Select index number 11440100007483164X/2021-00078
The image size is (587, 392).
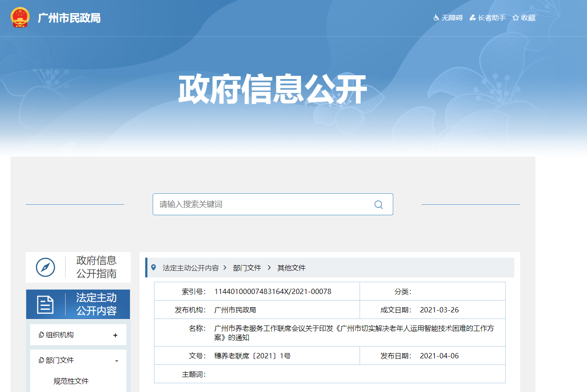tap(273, 292)
